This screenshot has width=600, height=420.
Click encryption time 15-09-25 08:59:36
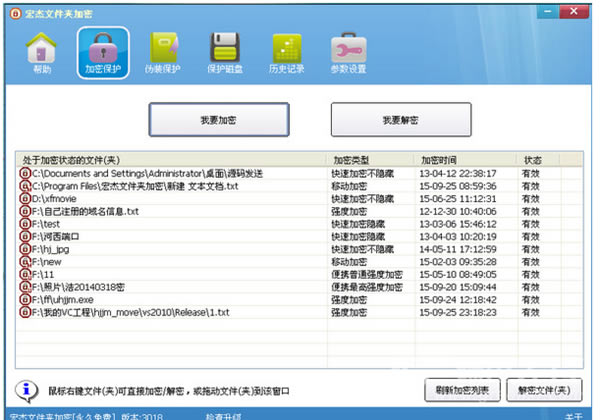pyautogui.click(x=458, y=186)
